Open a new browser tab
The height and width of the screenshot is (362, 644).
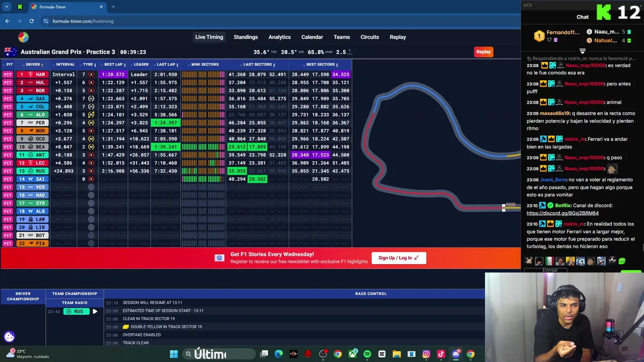tap(113, 7)
